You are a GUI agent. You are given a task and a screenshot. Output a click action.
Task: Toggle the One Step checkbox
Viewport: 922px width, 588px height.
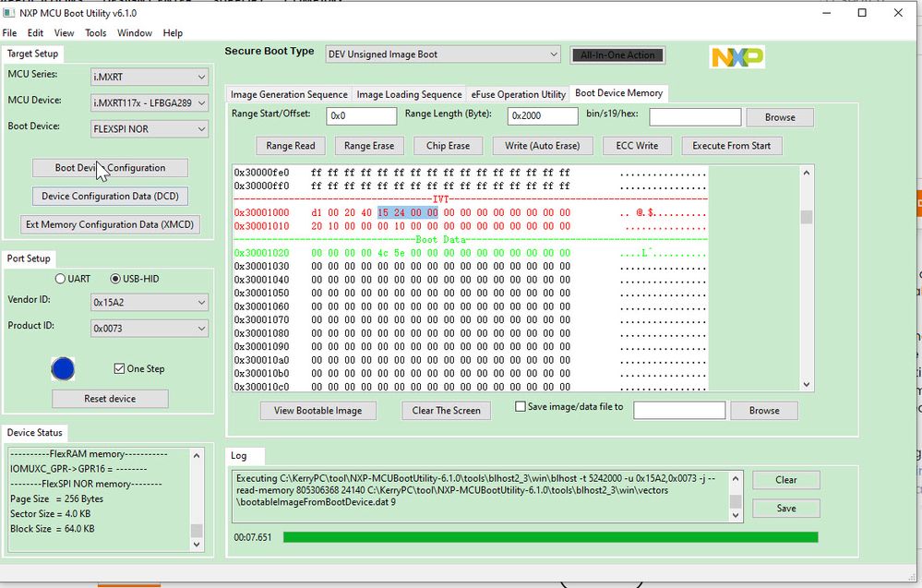pyautogui.click(x=119, y=368)
